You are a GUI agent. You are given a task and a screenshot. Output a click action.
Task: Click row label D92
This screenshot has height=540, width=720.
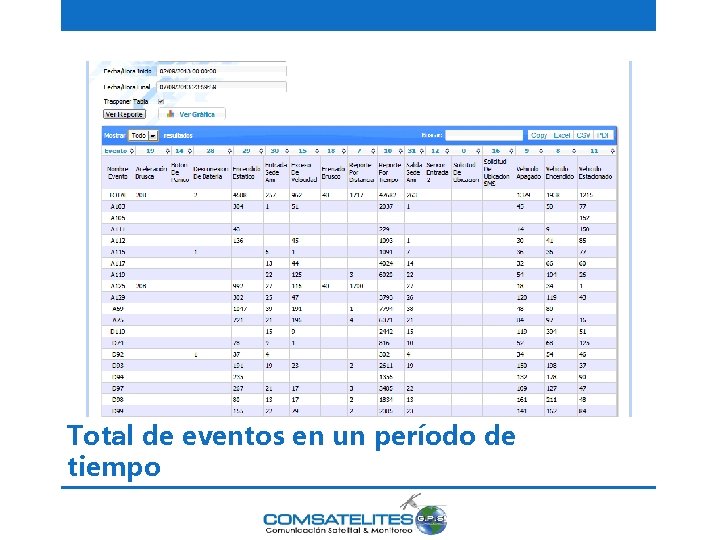coord(118,354)
